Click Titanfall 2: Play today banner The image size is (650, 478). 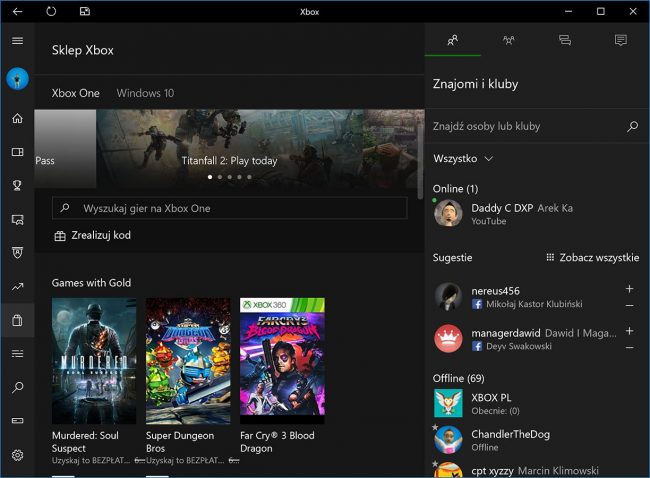229,148
